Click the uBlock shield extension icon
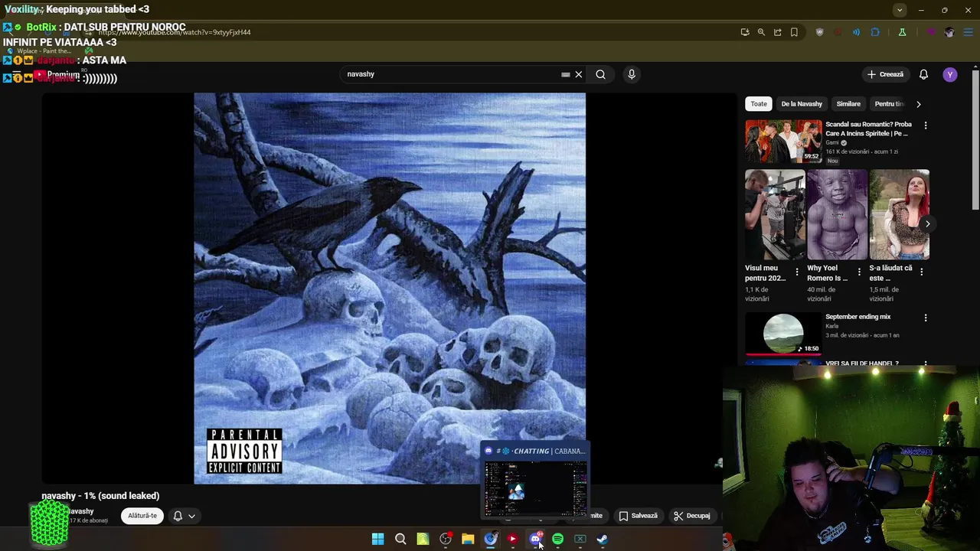The width and height of the screenshot is (980, 551). tap(819, 32)
